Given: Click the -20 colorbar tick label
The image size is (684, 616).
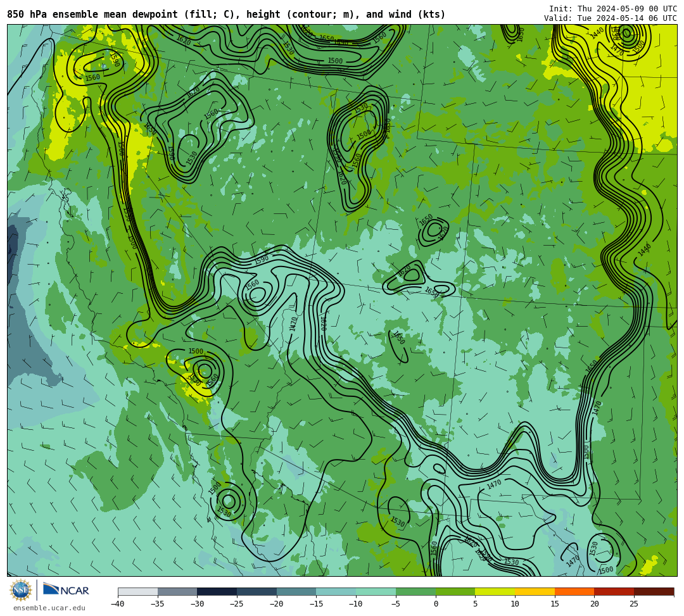Looking at the screenshot, I should (x=277, y=604).
